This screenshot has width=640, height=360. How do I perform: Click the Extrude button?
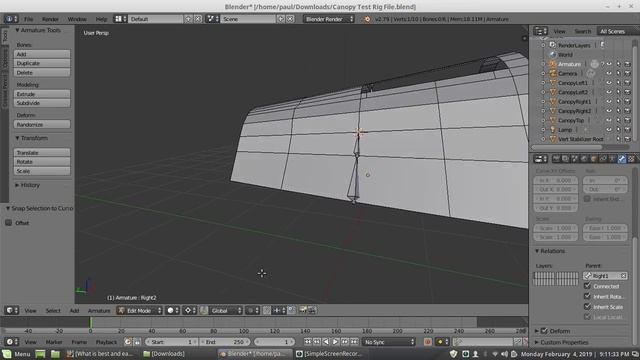[42, 94]
